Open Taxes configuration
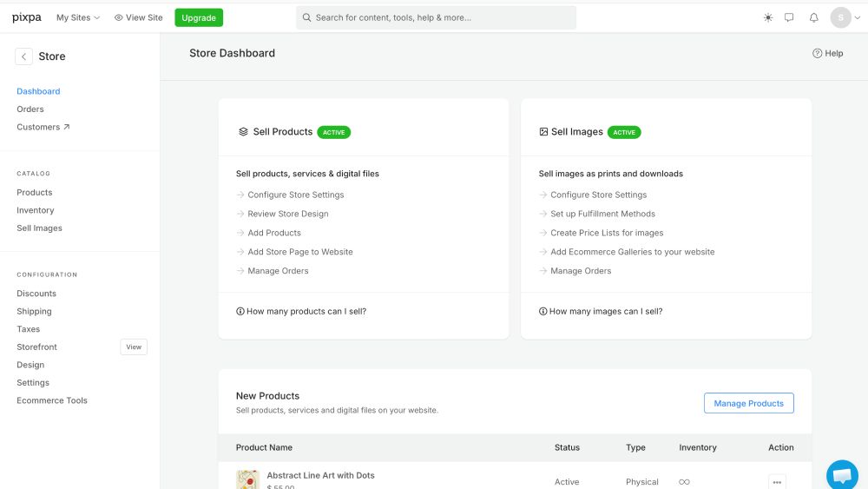Viewport: 868px width, 489px height. coord(29,329)
